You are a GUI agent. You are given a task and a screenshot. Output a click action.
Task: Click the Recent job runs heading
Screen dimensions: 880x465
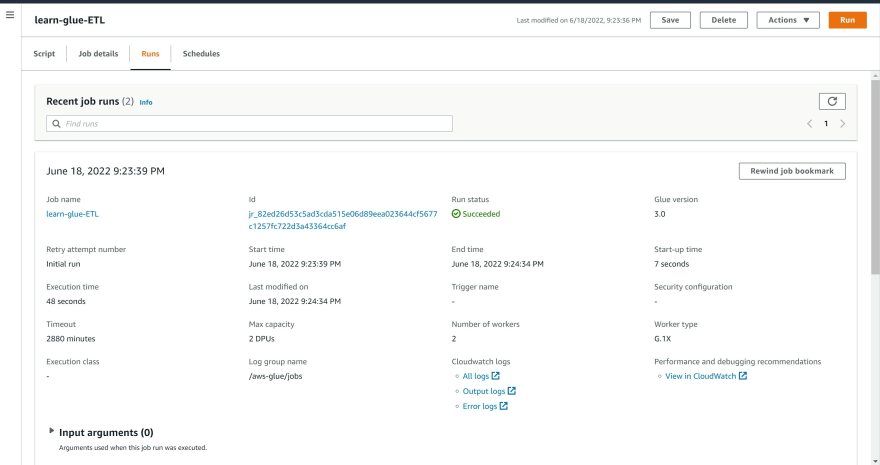tap(82, 102)
